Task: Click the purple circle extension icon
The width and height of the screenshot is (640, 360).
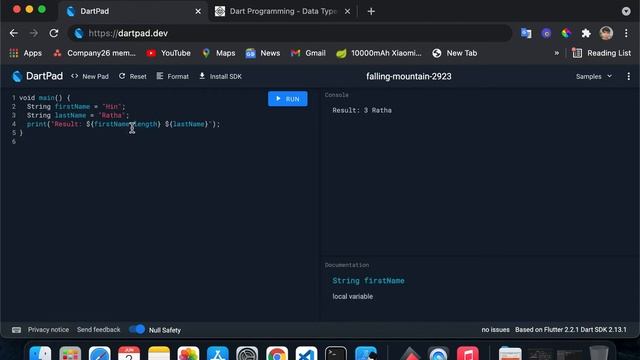Action: pos(546,33)
